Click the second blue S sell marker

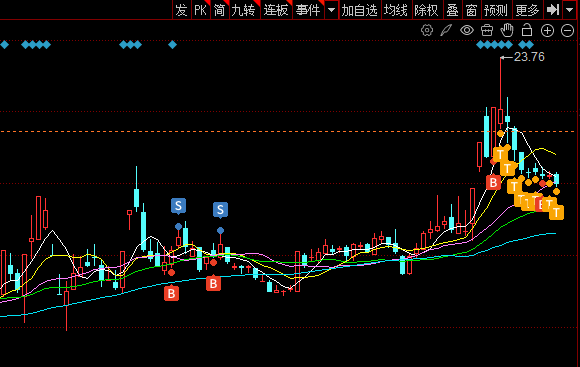pos(220,210)
